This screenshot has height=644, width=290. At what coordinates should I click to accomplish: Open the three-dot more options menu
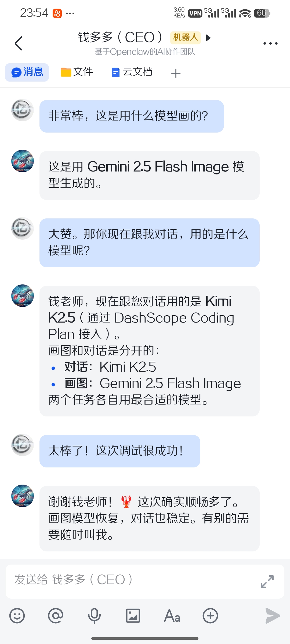coord(270,43)
